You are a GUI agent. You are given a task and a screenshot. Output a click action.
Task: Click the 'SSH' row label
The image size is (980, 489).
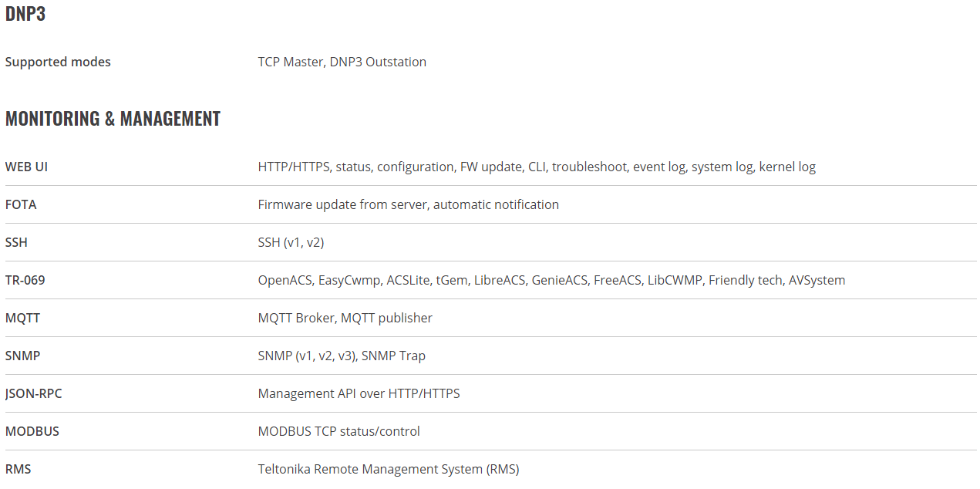tap(16, 242)
